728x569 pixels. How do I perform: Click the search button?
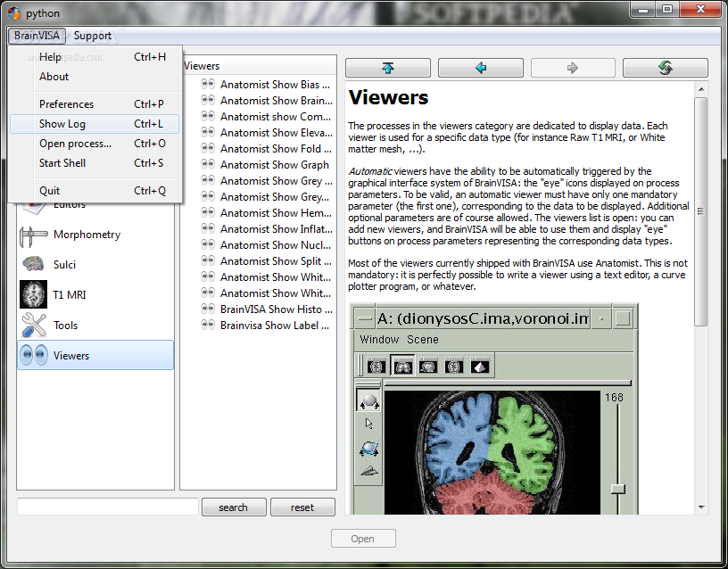[x=234, y=507]
